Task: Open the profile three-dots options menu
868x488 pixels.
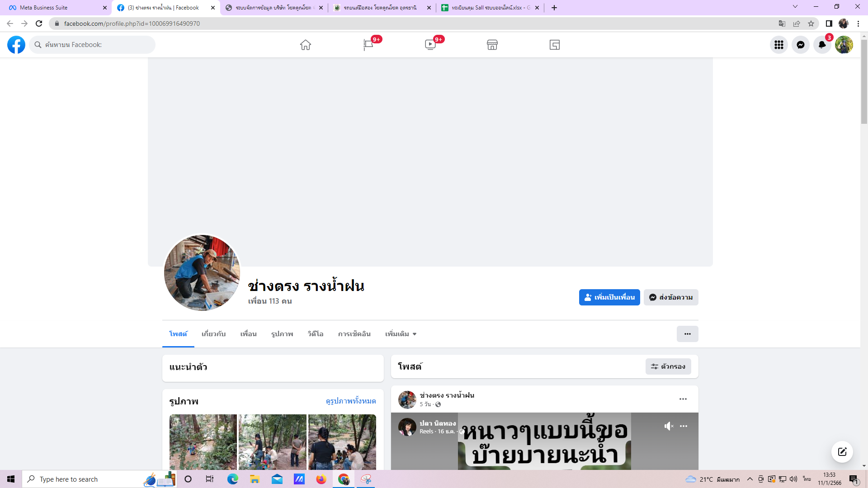Action: 687,334
